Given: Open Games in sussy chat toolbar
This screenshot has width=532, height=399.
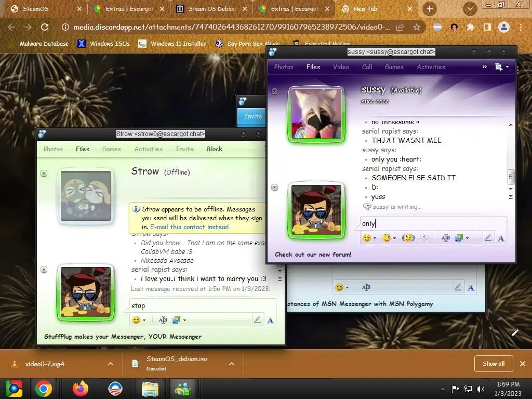Looking at the screenshot, I should 394,67.
